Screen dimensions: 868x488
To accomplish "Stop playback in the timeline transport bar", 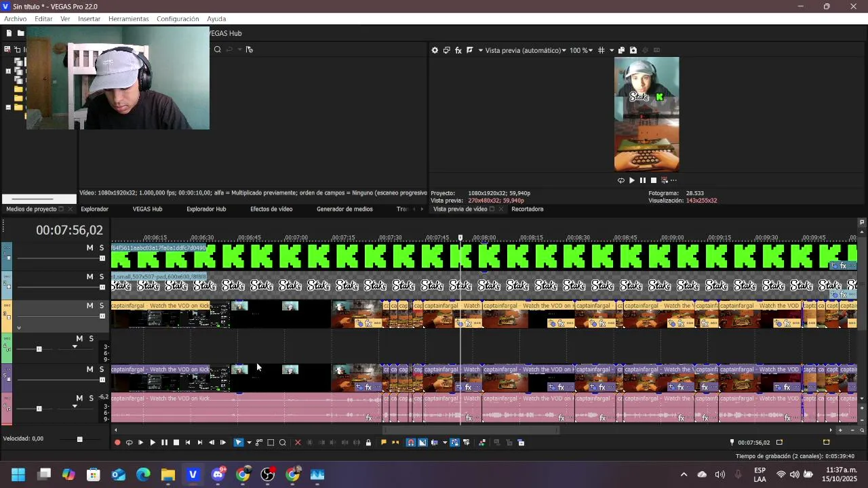I will pyautogui.click(x=176, y=443).
